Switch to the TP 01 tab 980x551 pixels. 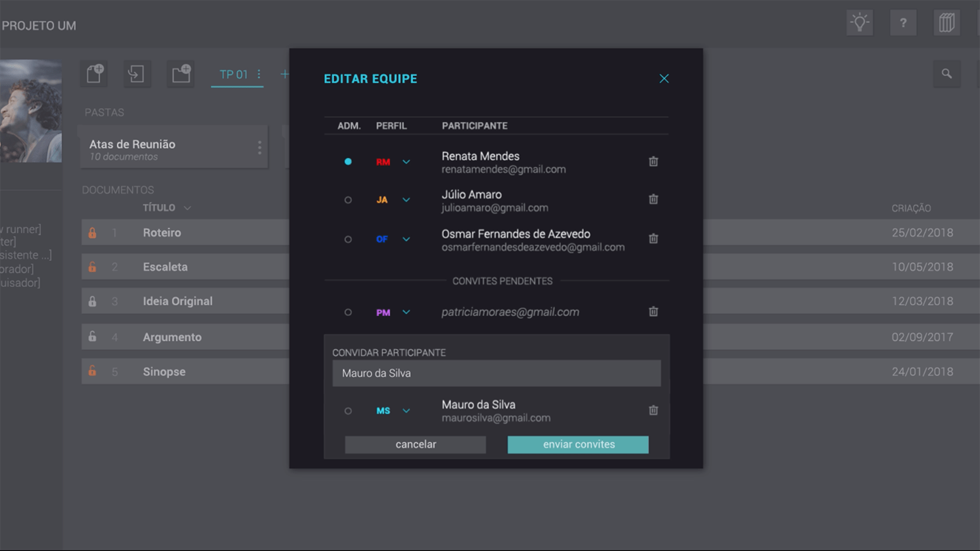point(234,75)
